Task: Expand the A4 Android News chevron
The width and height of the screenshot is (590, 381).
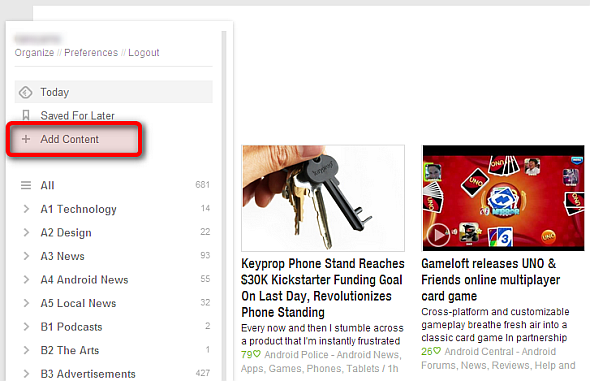Action: tap(26, 279)
